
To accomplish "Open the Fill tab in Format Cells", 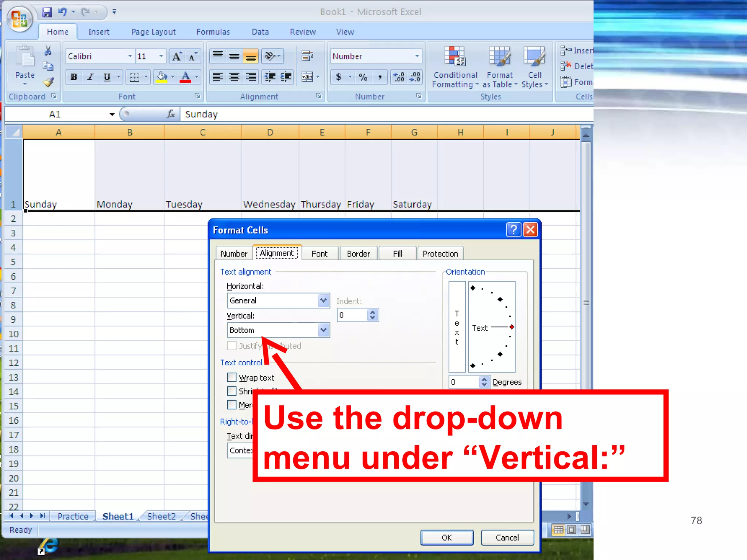I will pyautogui.click(x=398, y=253).
